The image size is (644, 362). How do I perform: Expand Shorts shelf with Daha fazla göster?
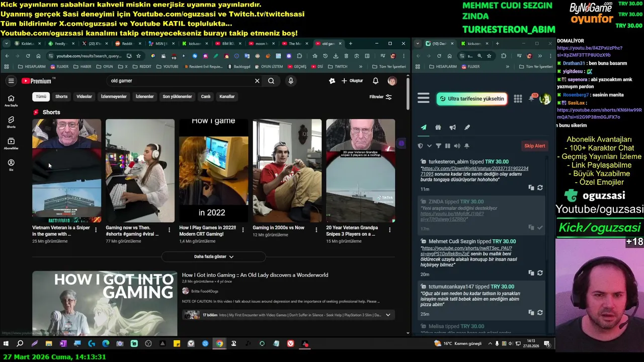tap(213, 256)
